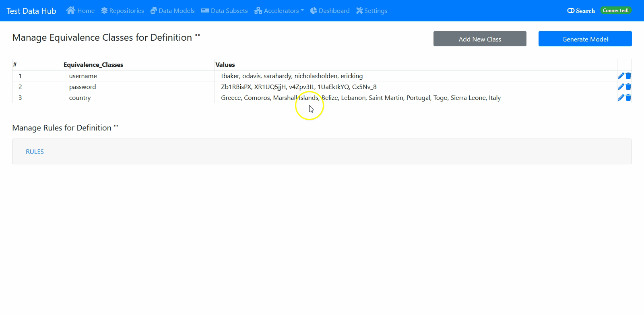Image resolution: width=644 pixels, height=315 pixels.
Task: Click the edit pencil for username row
Action: point(621,76)
